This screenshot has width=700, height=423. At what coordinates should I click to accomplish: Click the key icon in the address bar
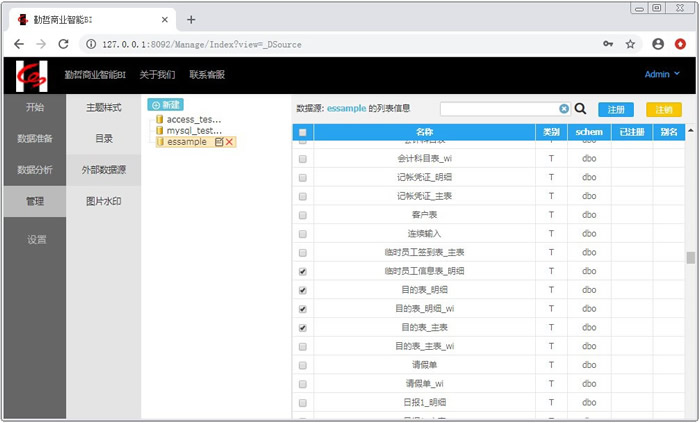point(608,44)
